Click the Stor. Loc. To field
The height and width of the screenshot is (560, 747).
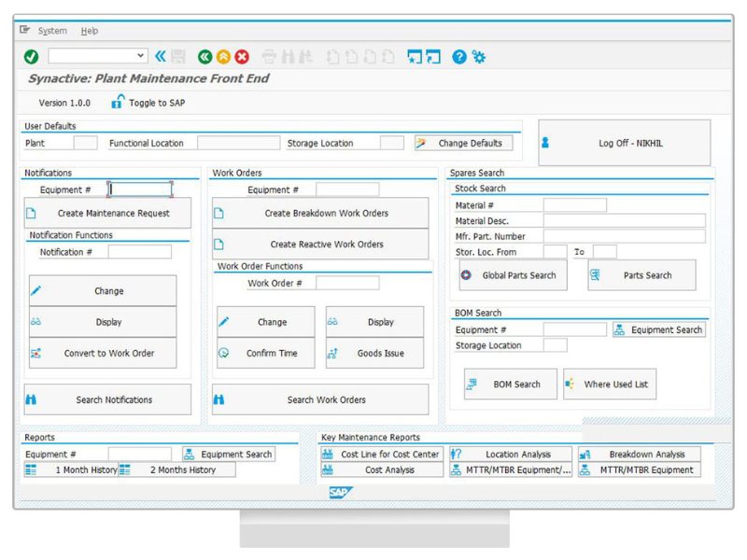coord(605,252)
